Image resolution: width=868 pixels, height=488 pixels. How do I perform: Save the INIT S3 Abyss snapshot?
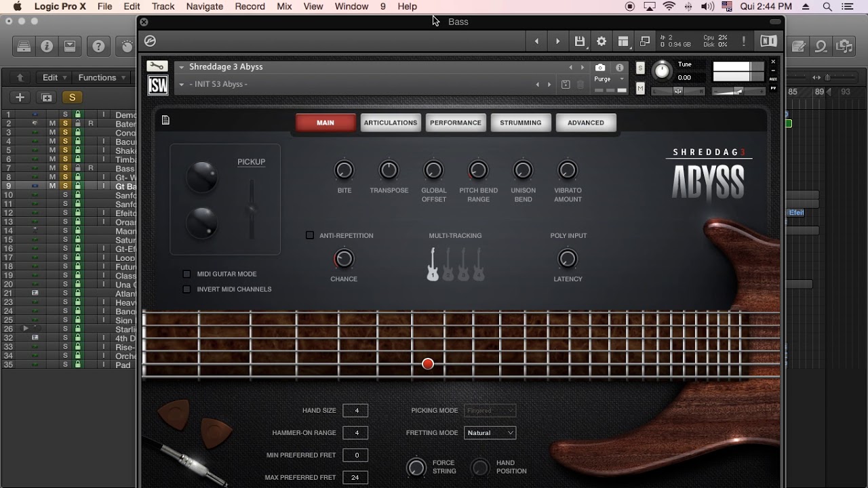(x=566, y=85)
